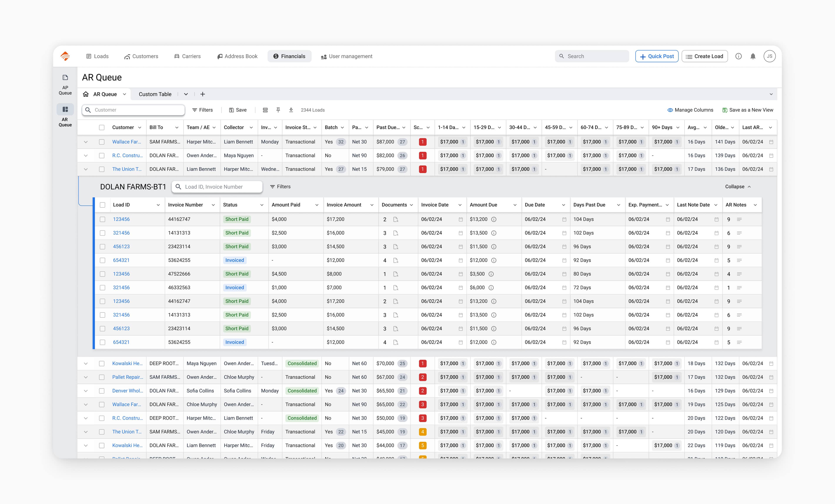Viewport: 835px width, 504px height.
Task: Open AR notes icon for invoice 46332563
Action: click(740, 288)
